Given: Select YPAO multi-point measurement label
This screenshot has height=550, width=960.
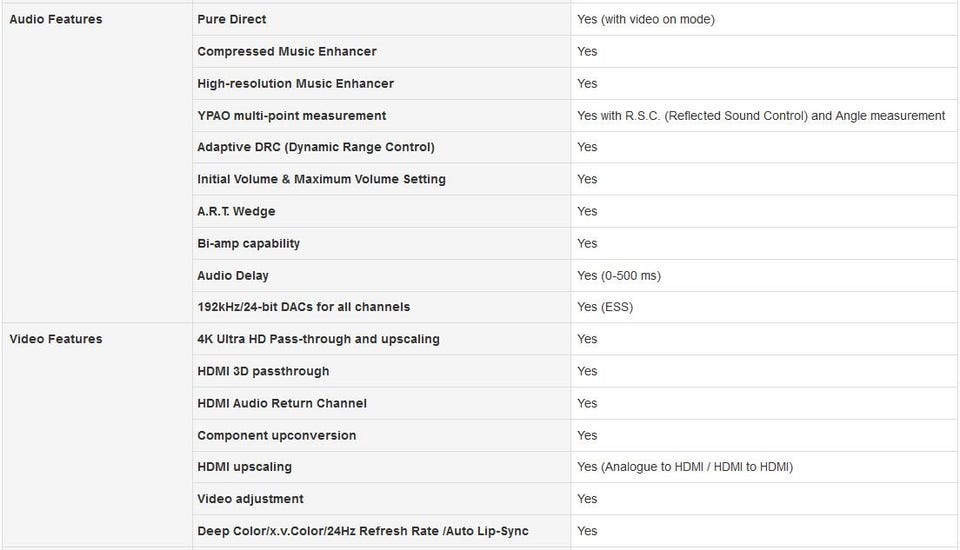Looking at the screenshot, I should [x=292, y=116].
